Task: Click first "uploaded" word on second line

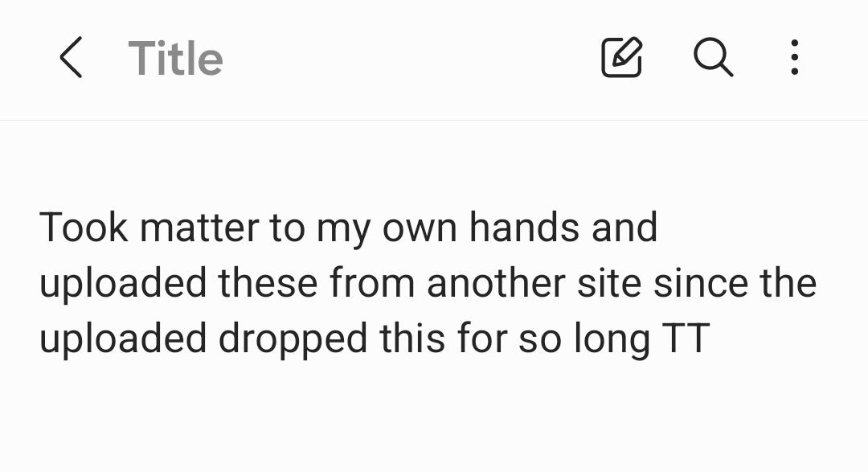Action: coord(123,283)
